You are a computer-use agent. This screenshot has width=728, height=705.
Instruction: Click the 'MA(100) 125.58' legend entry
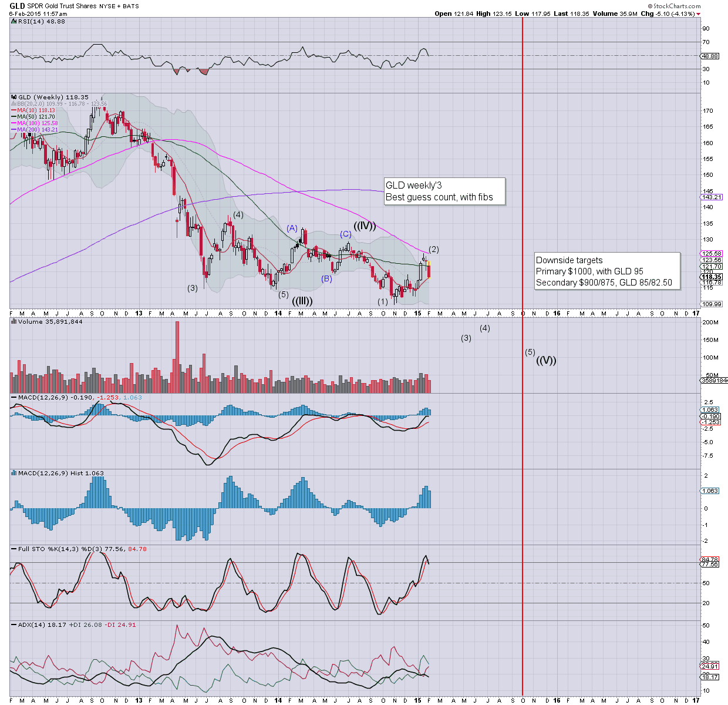pyautogui.click(x=38, y=123)
